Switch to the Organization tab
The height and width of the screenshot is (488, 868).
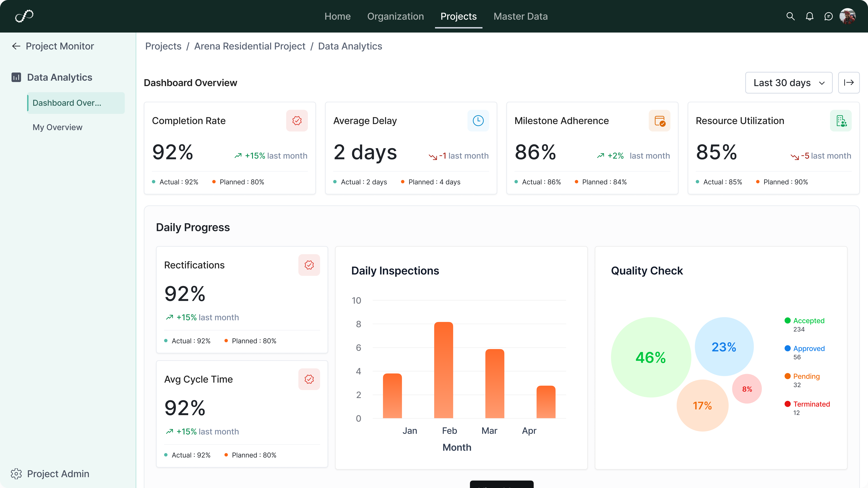tap(395, 16)
